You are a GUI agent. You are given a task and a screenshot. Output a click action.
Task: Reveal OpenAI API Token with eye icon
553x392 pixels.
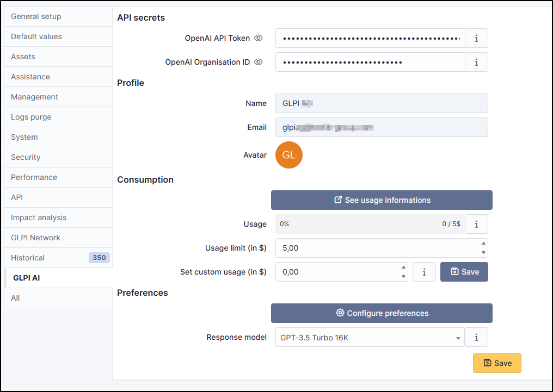coord(259,39)
